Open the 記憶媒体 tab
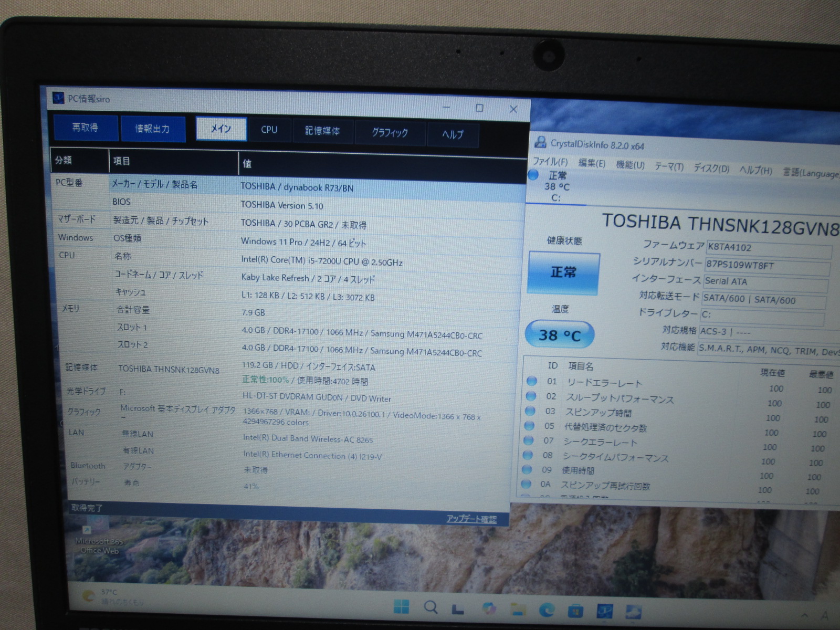The image size is (840, 630). (x=322, y=131)
